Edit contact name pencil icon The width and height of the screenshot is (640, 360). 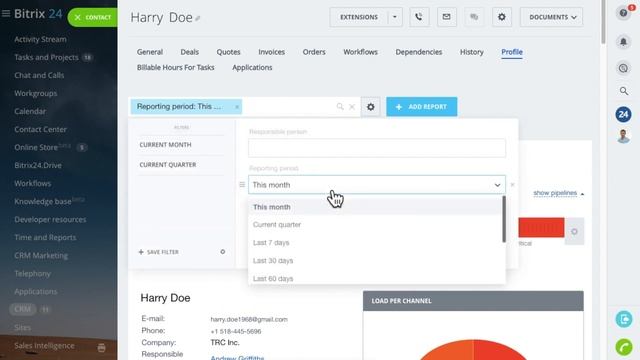click(198, 18)
